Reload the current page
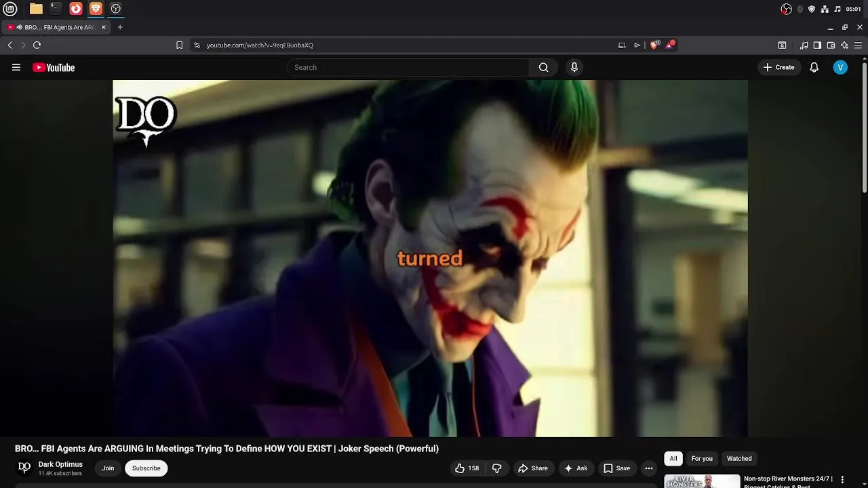 tap(37, 45)
